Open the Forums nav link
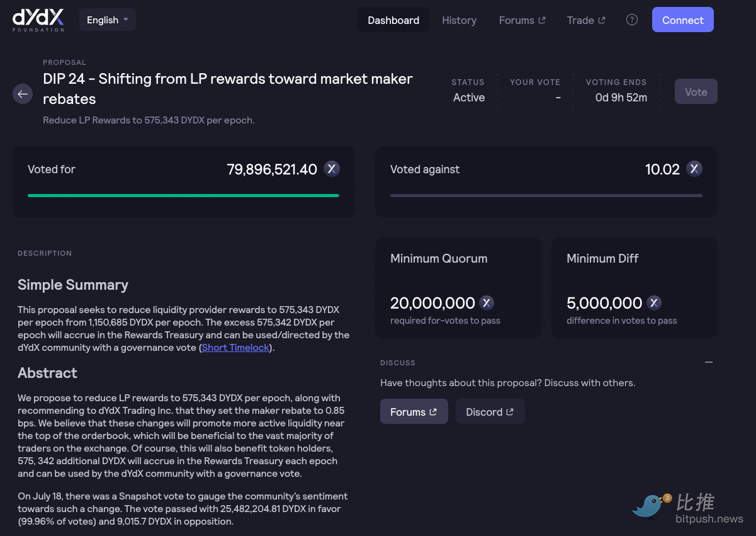Image resolution: width=756 pixels, height=536 pixels. tap(522, 20)
